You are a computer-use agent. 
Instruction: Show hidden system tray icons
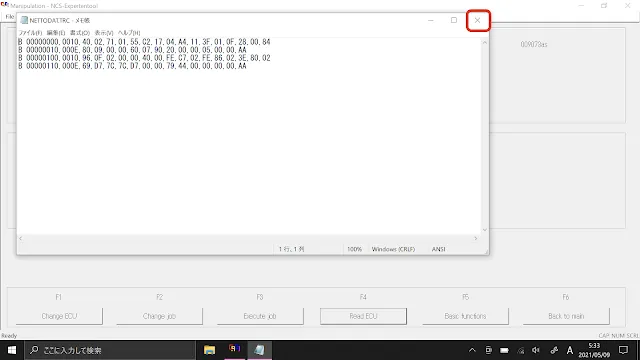472,350
